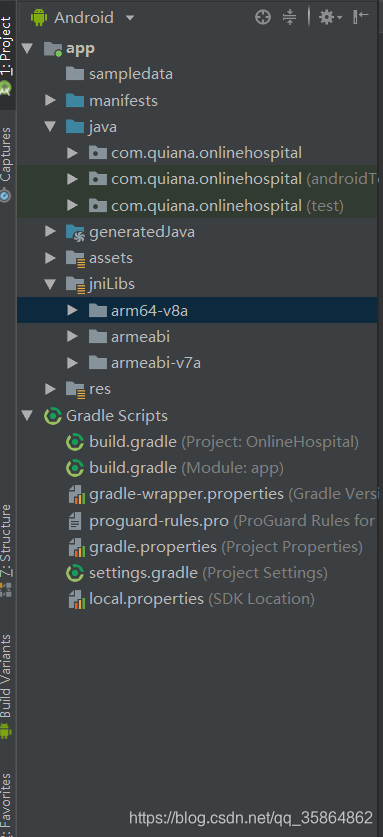Expand the manifests folder
The height and width of the screenshot is (837, 383).
(x=50, y=100)
